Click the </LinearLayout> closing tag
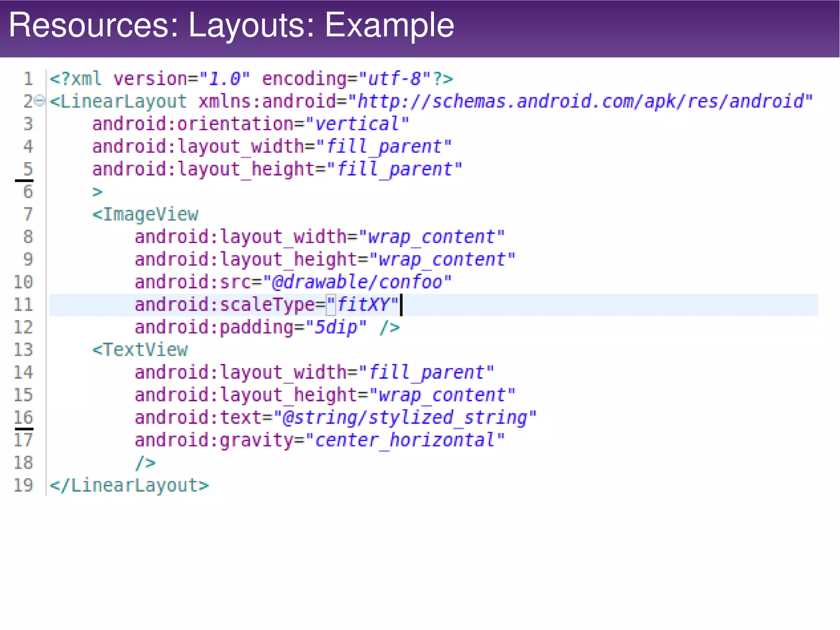The width and height of the screenshot is (840, 630). (x=129, y=486)
